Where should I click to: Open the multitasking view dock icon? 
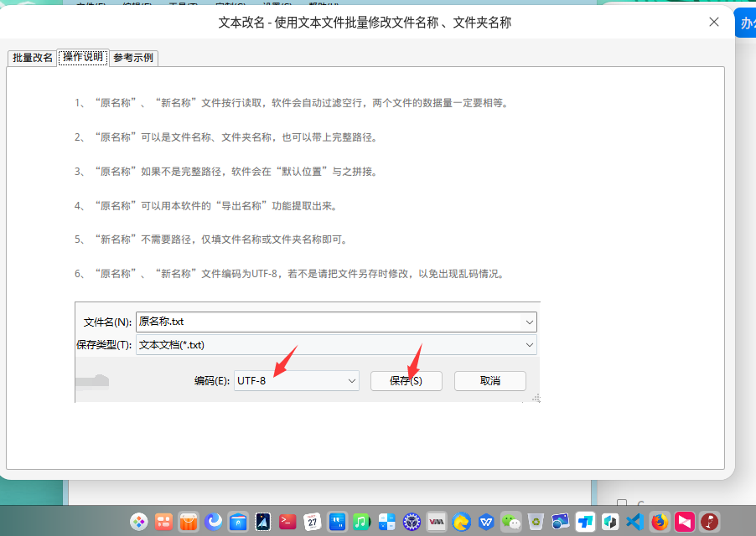coord(164,522)
